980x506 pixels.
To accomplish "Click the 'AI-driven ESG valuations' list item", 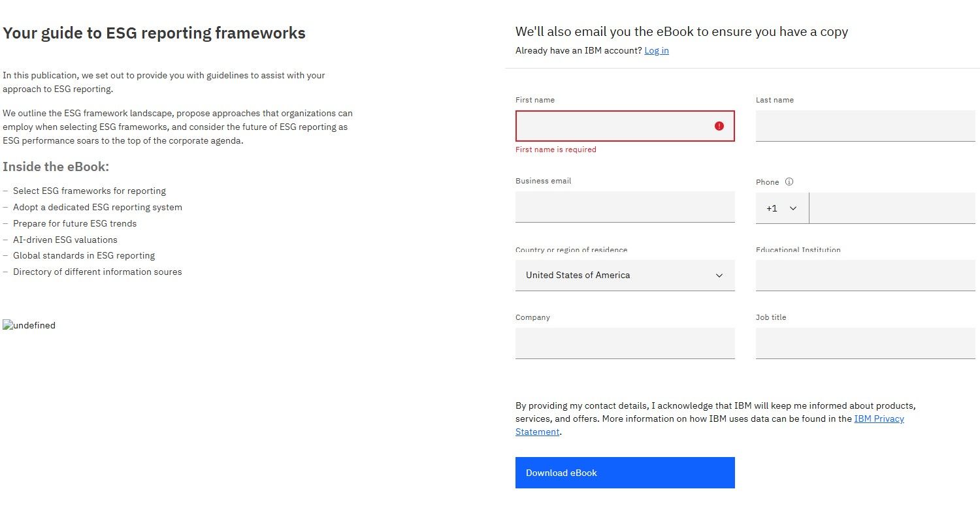I will [65, 240].
